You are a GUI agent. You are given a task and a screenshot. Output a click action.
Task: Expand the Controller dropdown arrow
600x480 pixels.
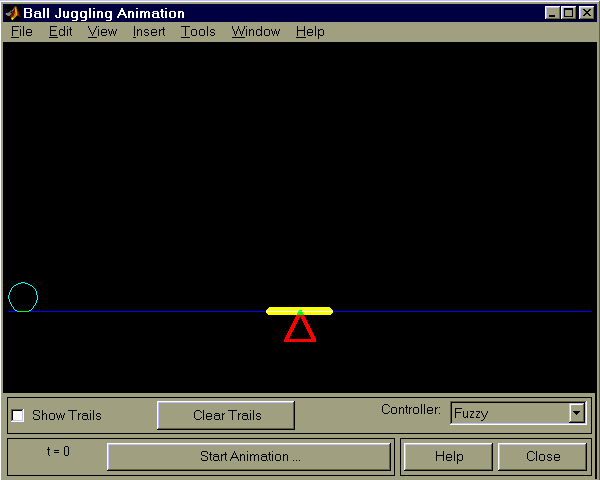tap(576, 413)
